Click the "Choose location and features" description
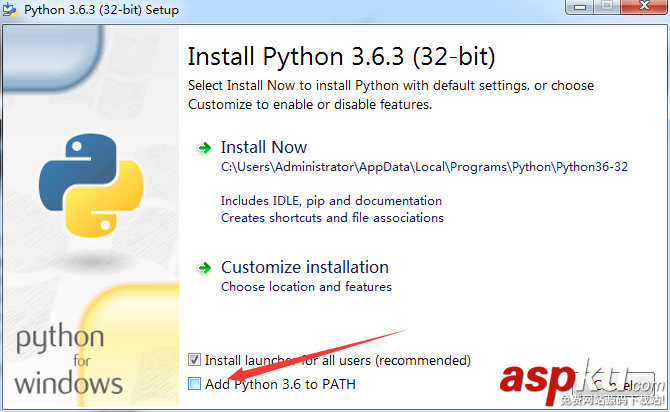Image resolution: width=670 pixels, height=412 pixels. coord(306,287)
